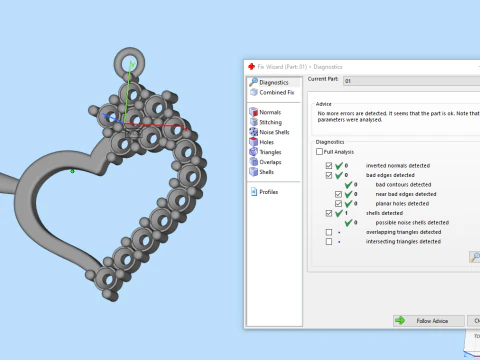
Task: Select the Triangles repair icon
Action: pyautogui.click(x=254, y=152)
